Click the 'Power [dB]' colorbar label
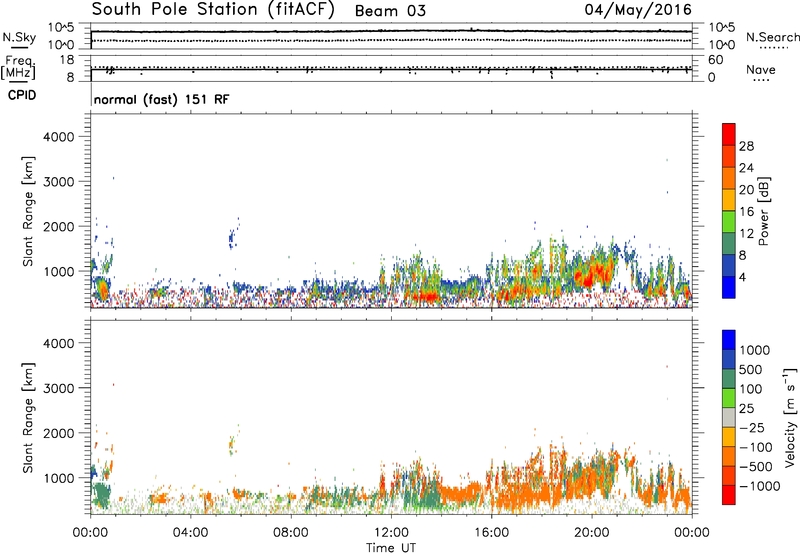 (763, 211)
